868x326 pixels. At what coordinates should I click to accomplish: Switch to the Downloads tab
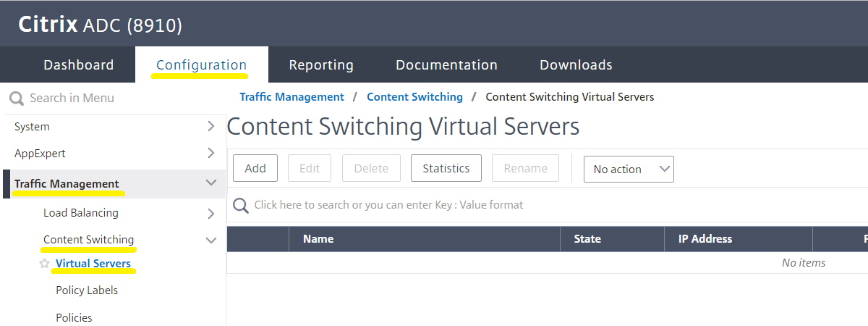[576, 64]
